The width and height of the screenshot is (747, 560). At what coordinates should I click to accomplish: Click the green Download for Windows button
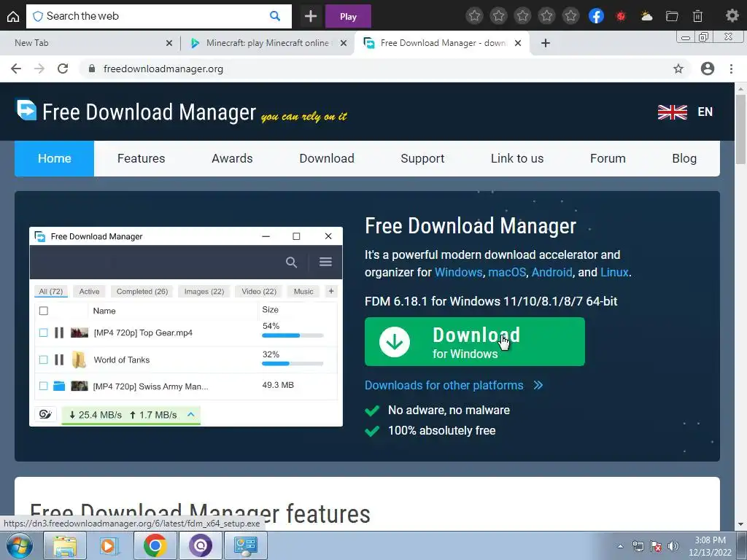(474, 342)
